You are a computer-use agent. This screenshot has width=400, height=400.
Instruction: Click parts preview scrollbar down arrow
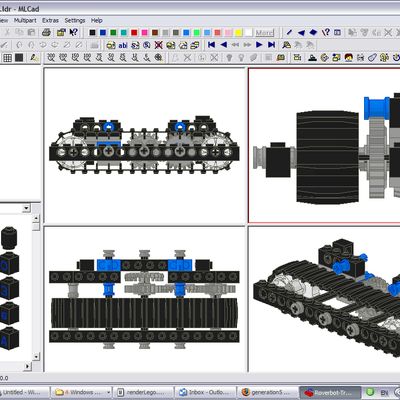tap(36, 357)
